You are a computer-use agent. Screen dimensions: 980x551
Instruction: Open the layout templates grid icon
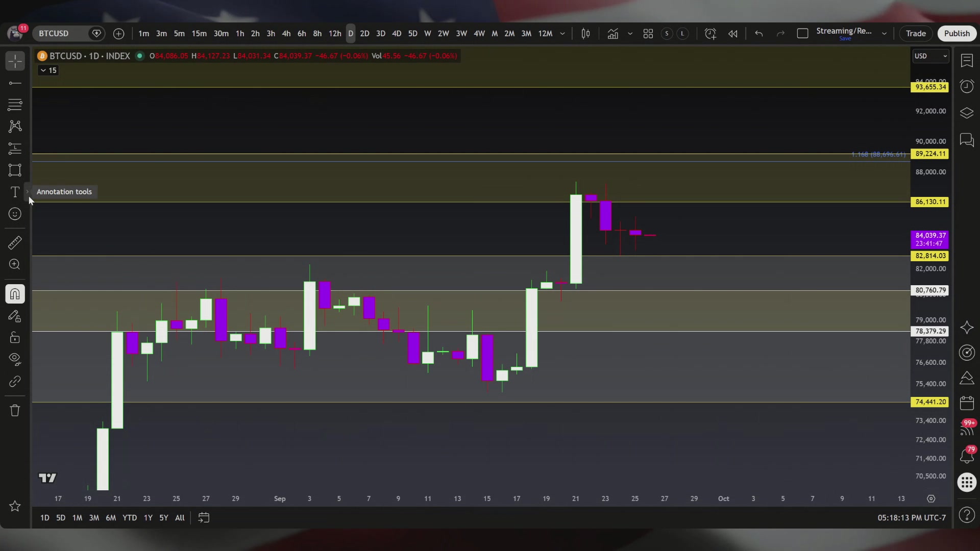pos(648,34)
